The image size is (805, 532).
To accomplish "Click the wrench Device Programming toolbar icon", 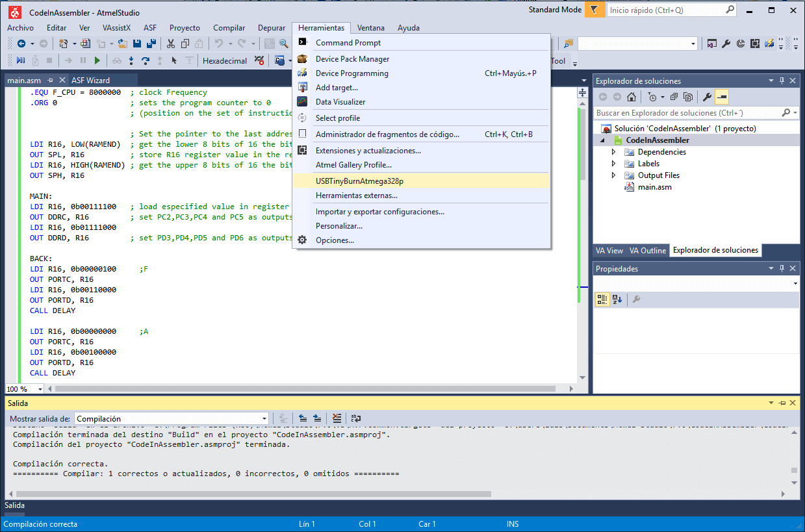I will [726, 44].
